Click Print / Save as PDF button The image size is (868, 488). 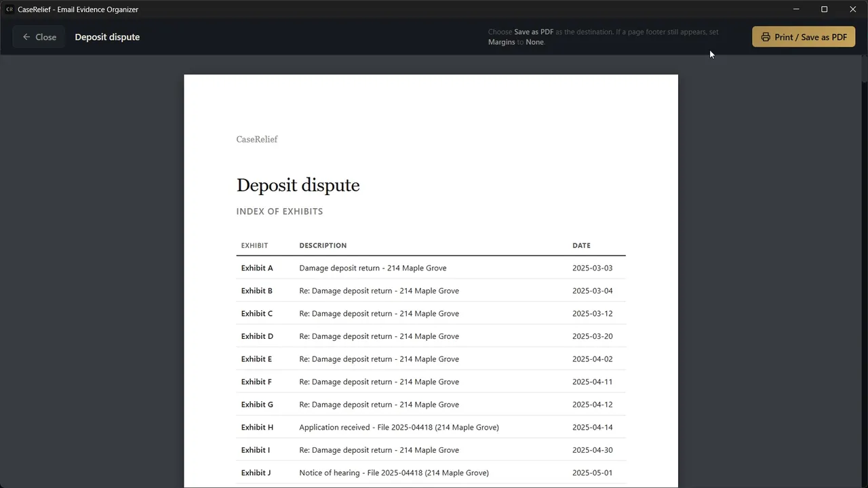click(x=804, y=37)
